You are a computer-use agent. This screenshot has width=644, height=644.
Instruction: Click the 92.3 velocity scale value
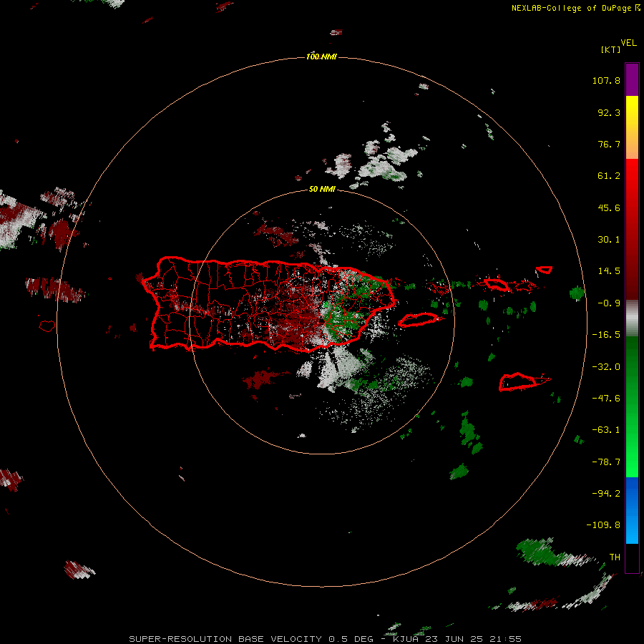609,112
